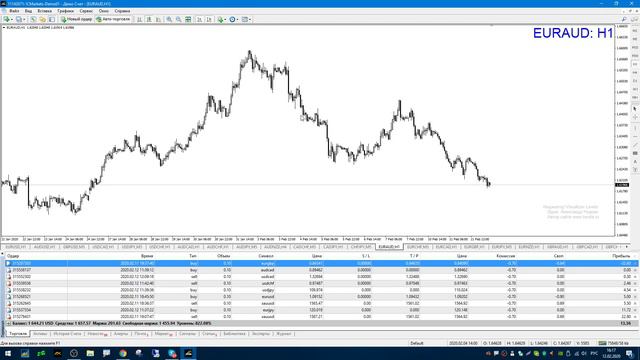Switch to the История Счета tab
Viewport: 640px width, 360px height.
pyautogui.click(x=67, y=334)
